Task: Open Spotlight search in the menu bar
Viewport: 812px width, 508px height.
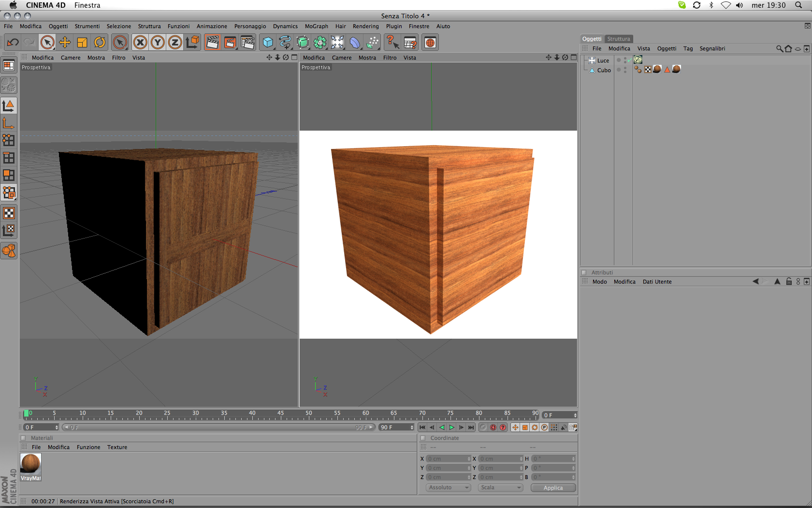Action: (798, 5)
